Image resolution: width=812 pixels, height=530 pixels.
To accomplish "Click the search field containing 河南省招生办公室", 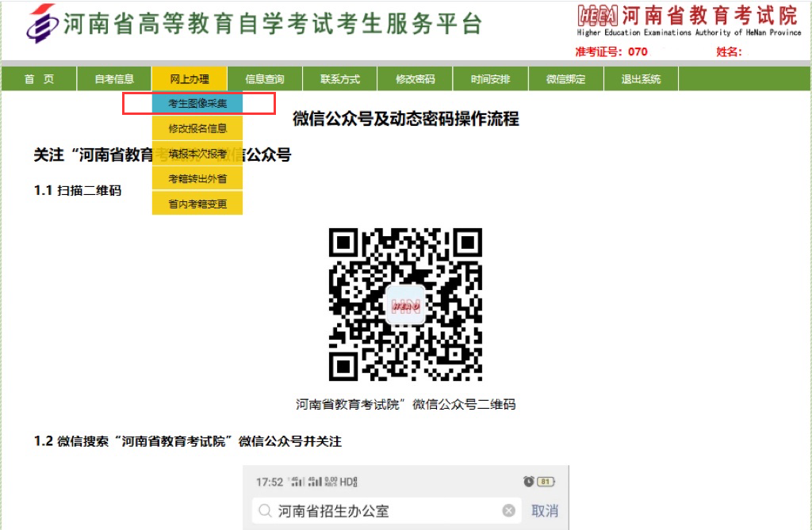I will click(x=381, y=511).
